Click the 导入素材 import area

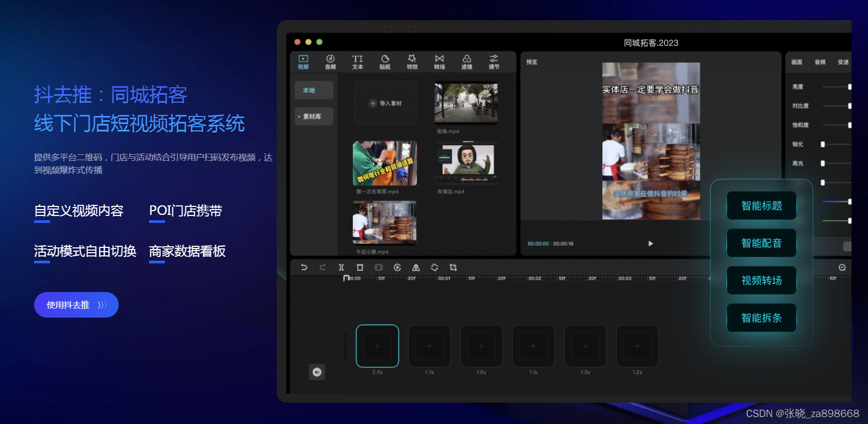(385, 103)
